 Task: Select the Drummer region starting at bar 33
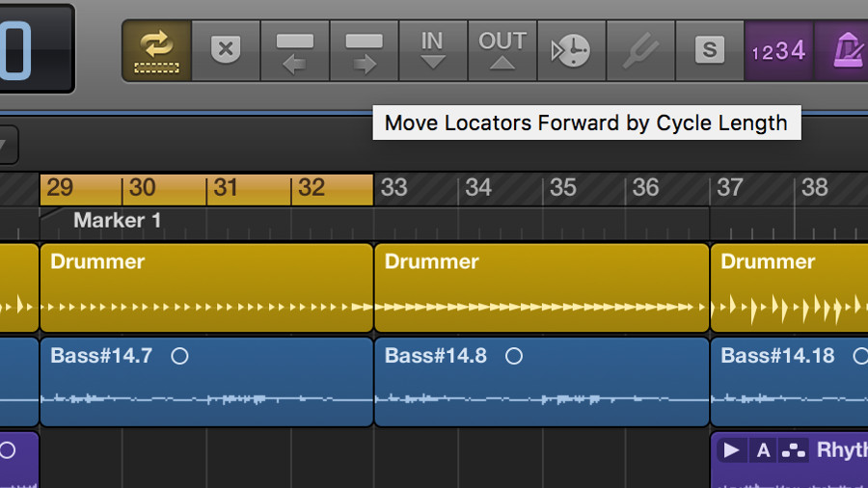pos(540,287)
